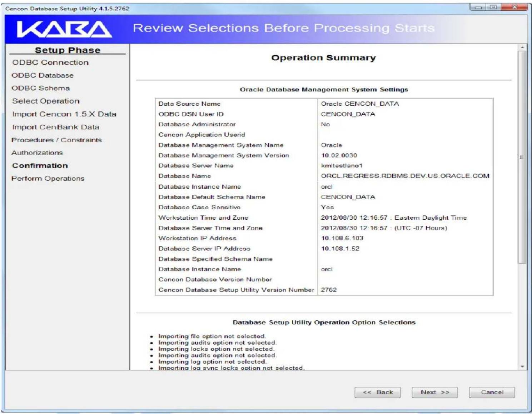Click 'Cencon Application Userid' row label

202,135
